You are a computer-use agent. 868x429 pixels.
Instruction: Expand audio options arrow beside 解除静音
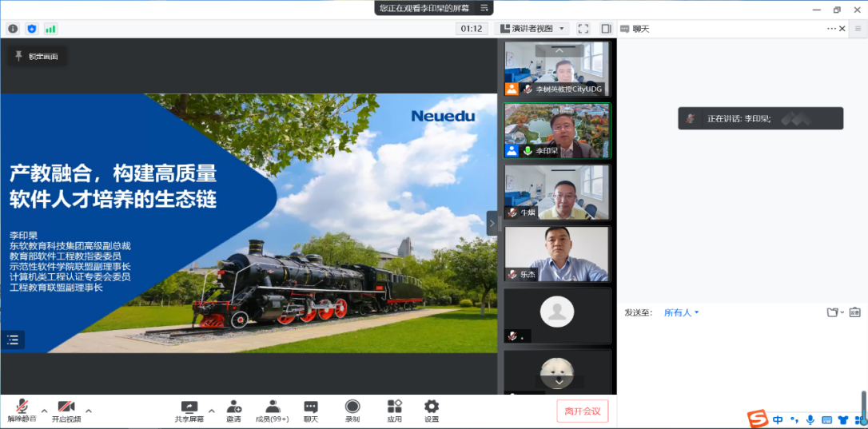[x=44, y=411]
